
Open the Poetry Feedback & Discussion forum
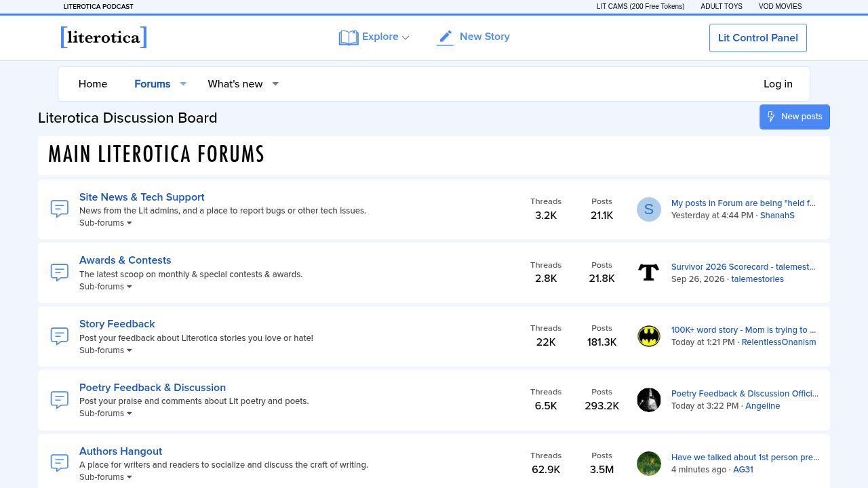click(153, 388)
